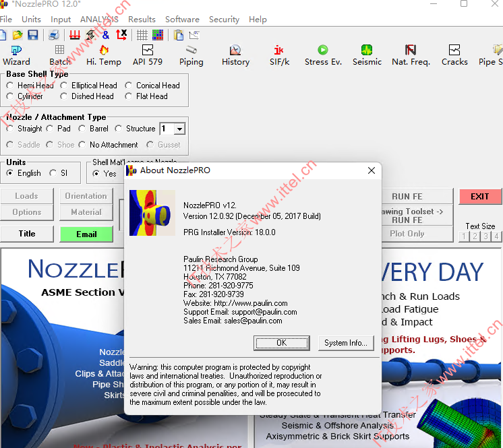The image size is (503, 448).
Task: Set Text Size to 2
Action: pyautogui.click(x=475, y=236)
